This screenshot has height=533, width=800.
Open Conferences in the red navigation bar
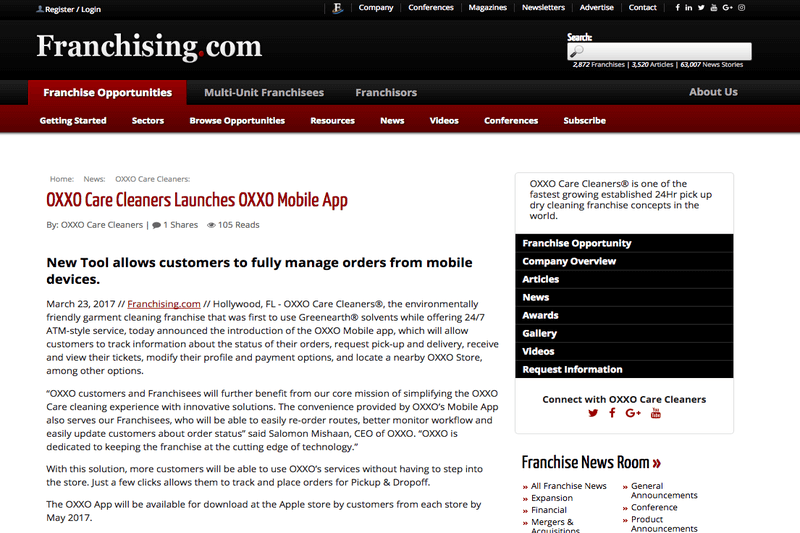click(x=511, y=121)
